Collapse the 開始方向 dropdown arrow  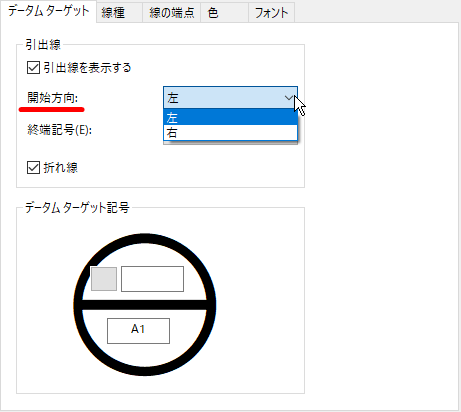tap(289, 98)
